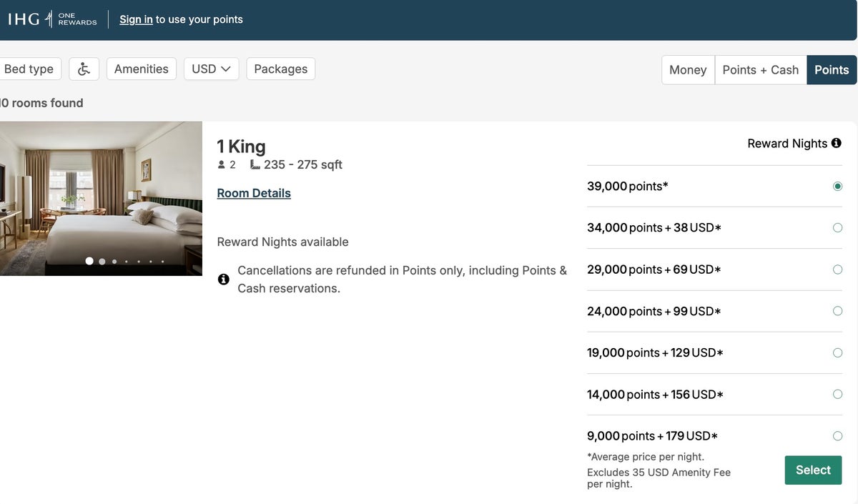Click the occupancy person icon under 1 King
Image resolution: width=858 pixels, height=504 pixels.
click(221, 164)
